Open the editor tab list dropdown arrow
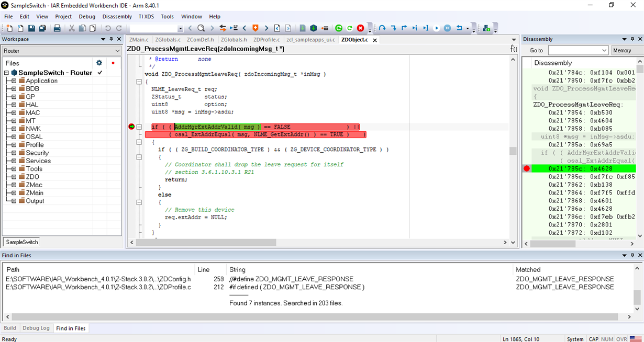This screenshot has width=644, height=342. [514, 39]
